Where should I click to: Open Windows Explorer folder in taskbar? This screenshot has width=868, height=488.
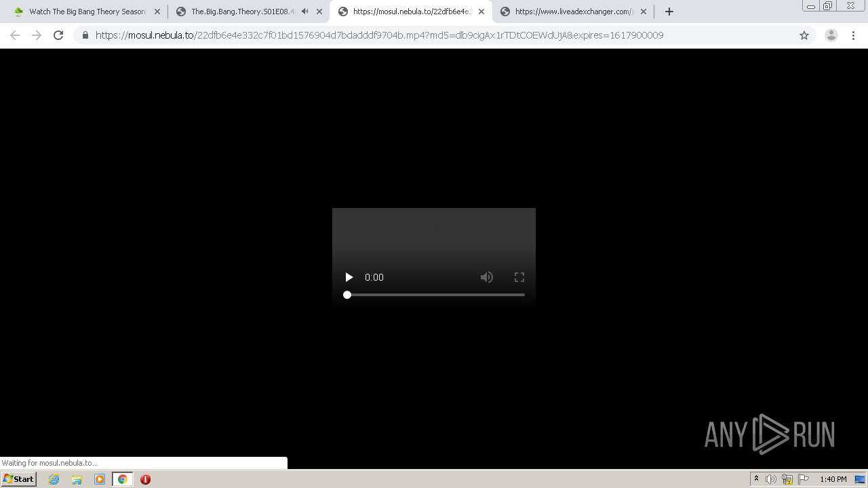[77, 479]
